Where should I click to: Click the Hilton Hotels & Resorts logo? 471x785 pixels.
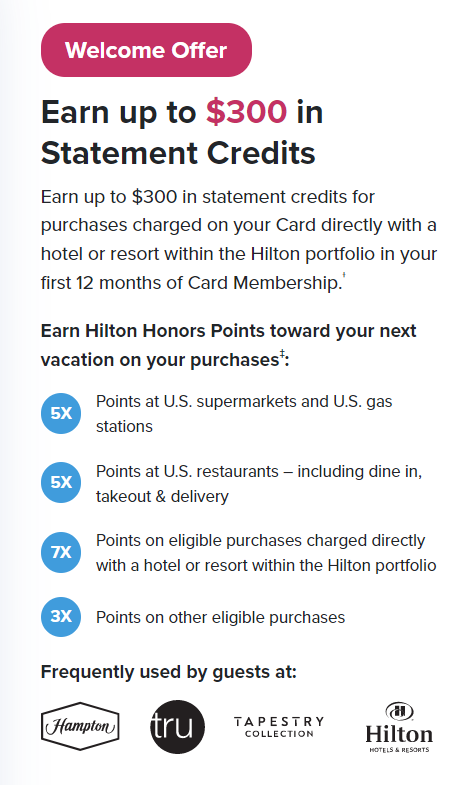[x=399, y=727]
